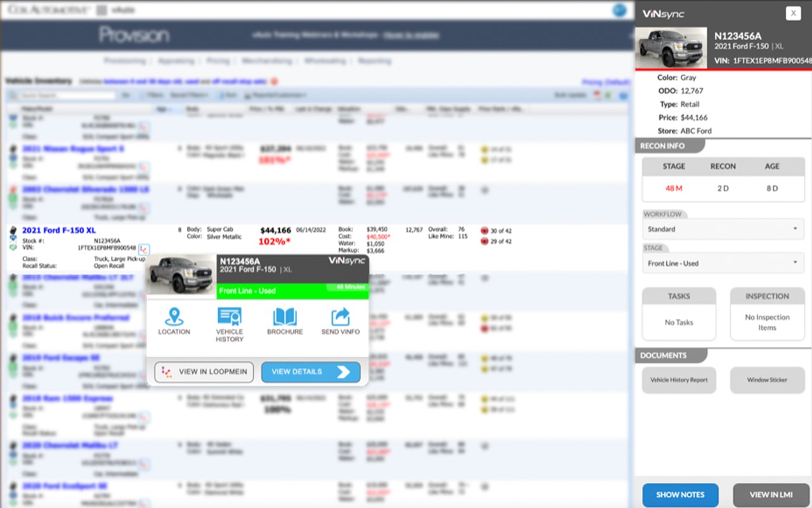Click the Send VINfo share icon
Screen dimensions: 812x508
341,317
